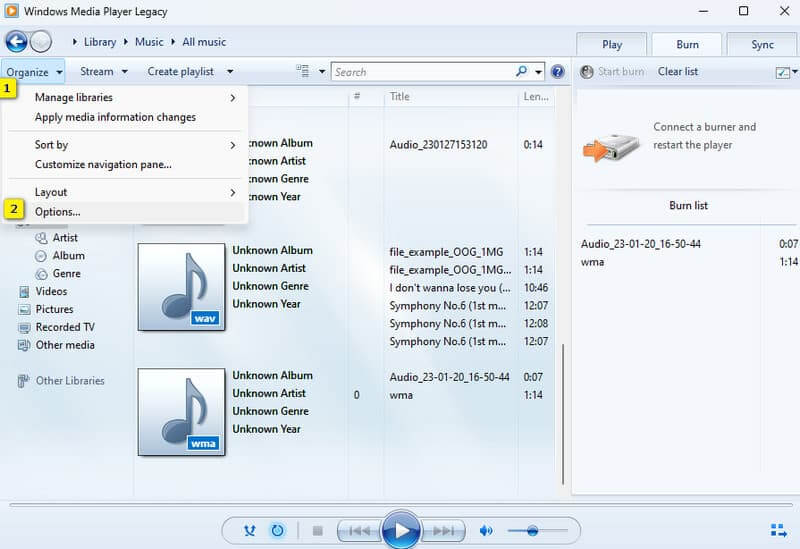The height and width of the screenshot is (549, 800).
Task: Select the Genre tree icon
Action: [41, 274]
